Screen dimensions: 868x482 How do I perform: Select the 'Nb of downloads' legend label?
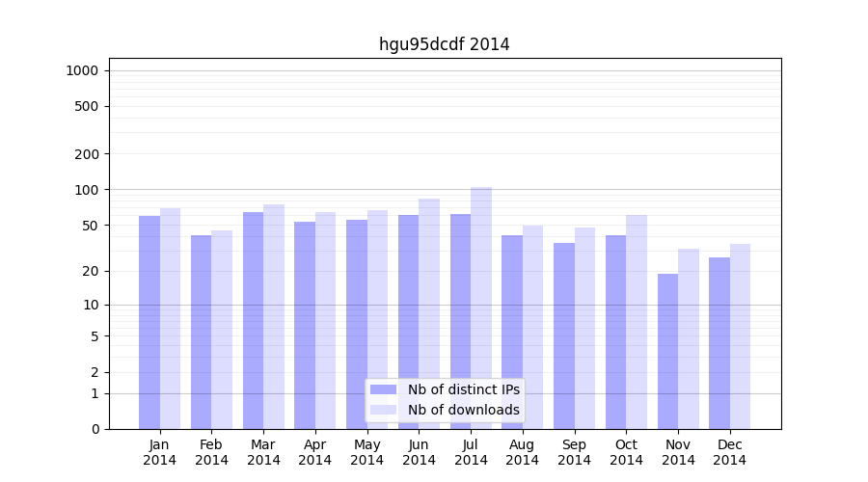[x=463, y=410]
